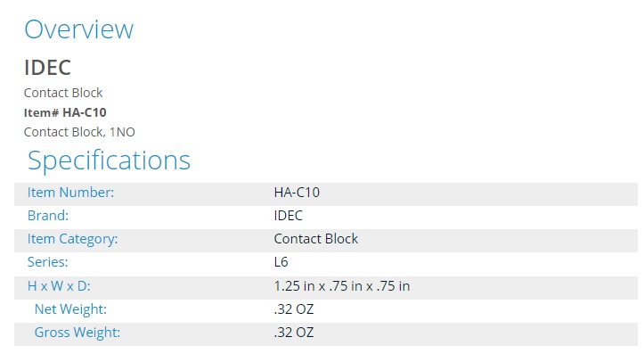The image size is (644, 362).
Task: Click the .32 OZ Net Weight value
Action: [294, 309]
